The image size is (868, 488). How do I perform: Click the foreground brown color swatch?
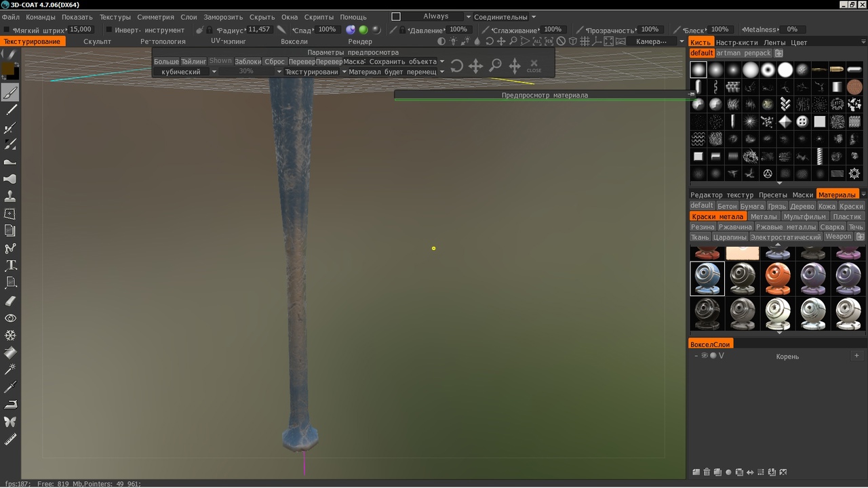click(7, 68)
